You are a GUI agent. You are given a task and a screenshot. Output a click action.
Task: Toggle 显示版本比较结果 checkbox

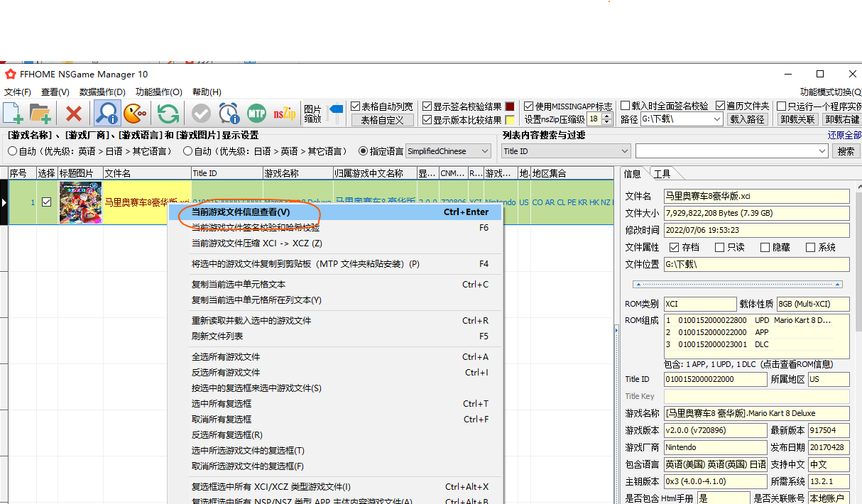427,120
